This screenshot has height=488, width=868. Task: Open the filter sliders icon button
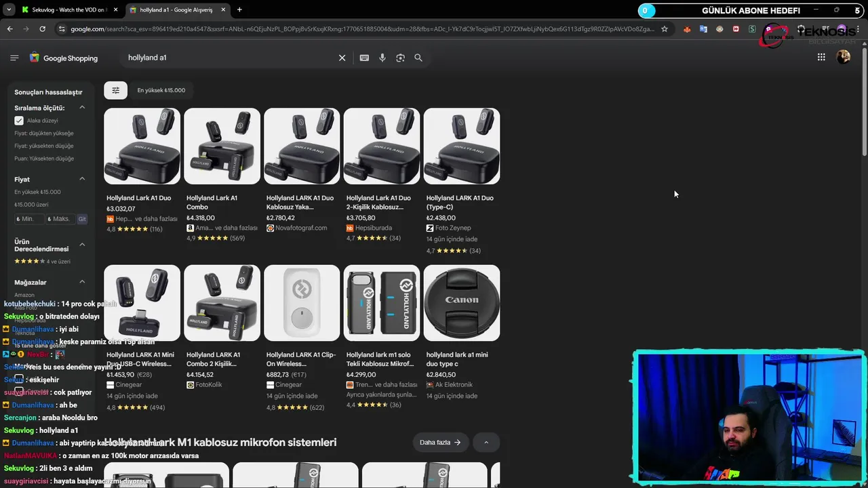[x=115, y=90]
